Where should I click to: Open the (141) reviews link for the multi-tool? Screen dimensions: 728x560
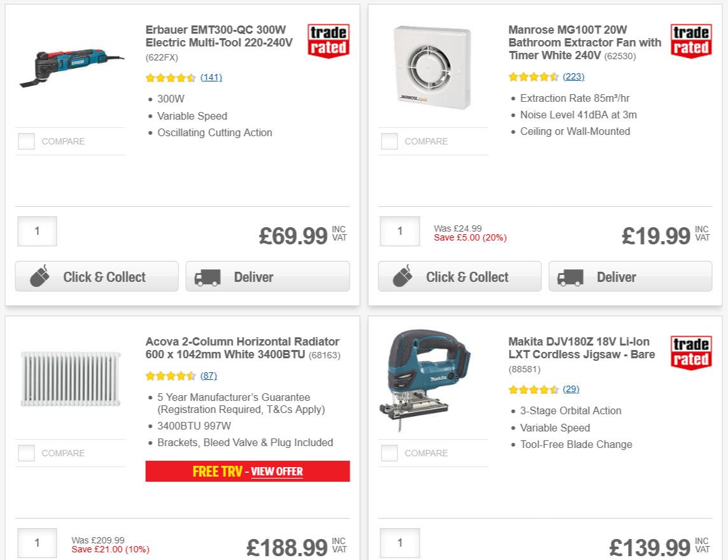[x=210, y=77]
